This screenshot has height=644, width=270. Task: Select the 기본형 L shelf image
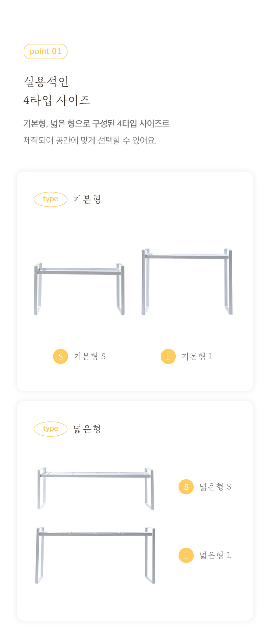[x=187, y=282]
